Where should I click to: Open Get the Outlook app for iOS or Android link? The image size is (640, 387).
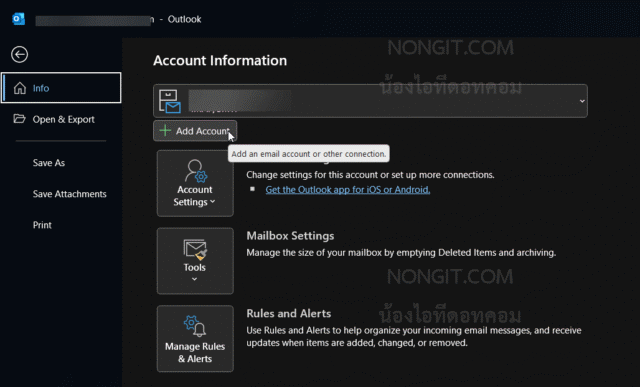pos(348,190)
